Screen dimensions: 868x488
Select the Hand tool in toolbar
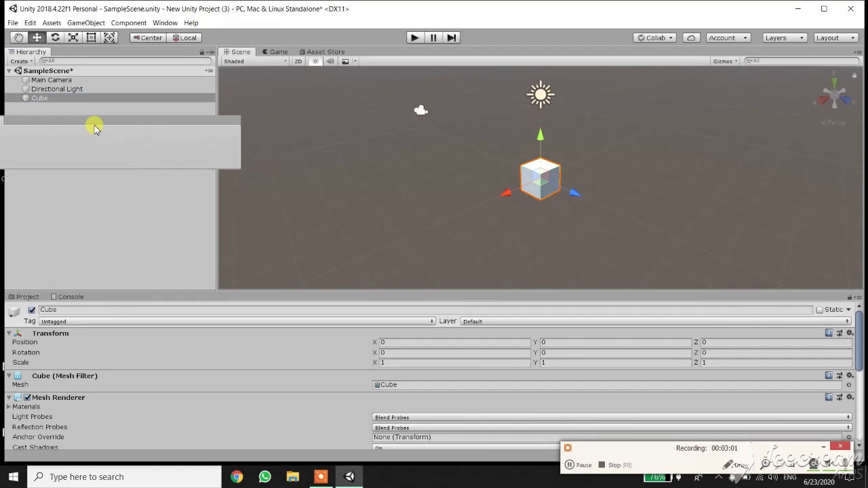coord(19,38)
